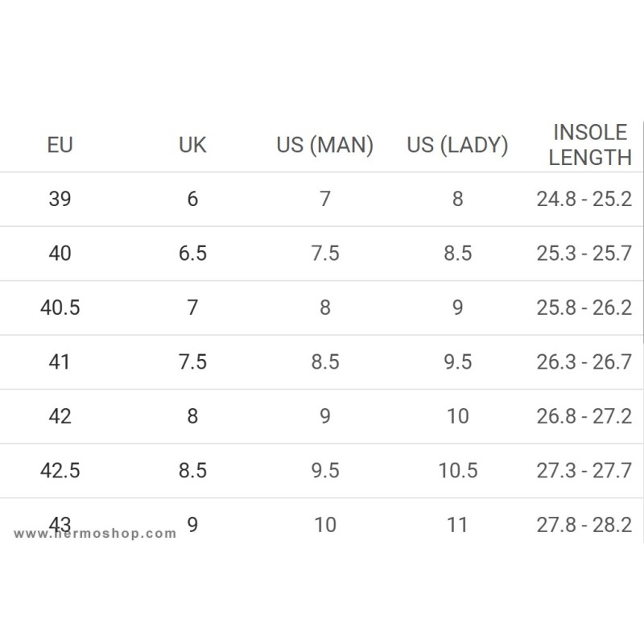Select the US (LADY) column header
This screenshot has width=644, height=644.
pyautogui.click(x=457, y=146)
